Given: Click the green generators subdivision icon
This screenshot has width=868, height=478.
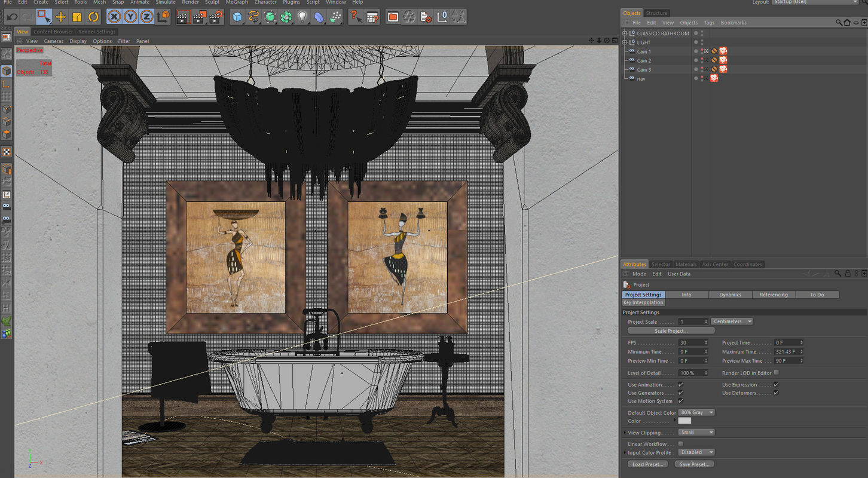Looking at the screenshot, I should pos(270,17).
